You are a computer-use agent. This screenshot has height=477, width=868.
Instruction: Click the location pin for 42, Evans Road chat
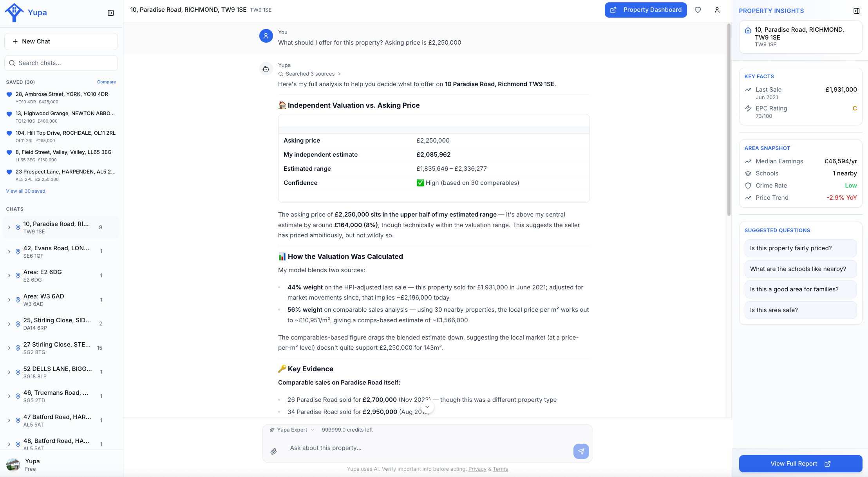(18, 251)
